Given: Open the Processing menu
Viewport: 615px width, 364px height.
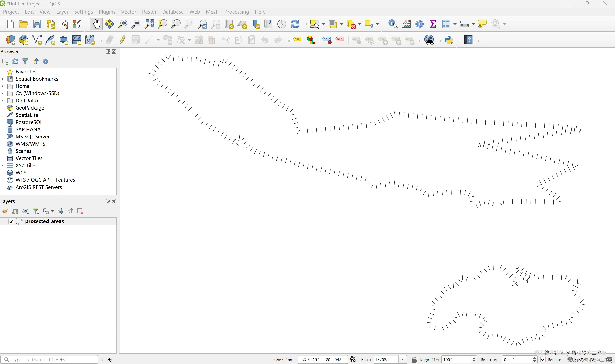Looking at the screenshot, I should tap(236, 12).
